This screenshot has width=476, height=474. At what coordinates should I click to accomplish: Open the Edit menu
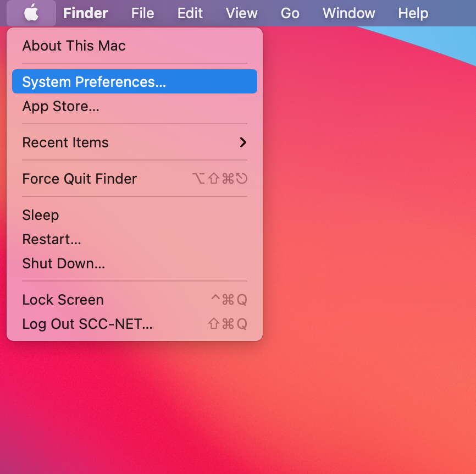190,13
